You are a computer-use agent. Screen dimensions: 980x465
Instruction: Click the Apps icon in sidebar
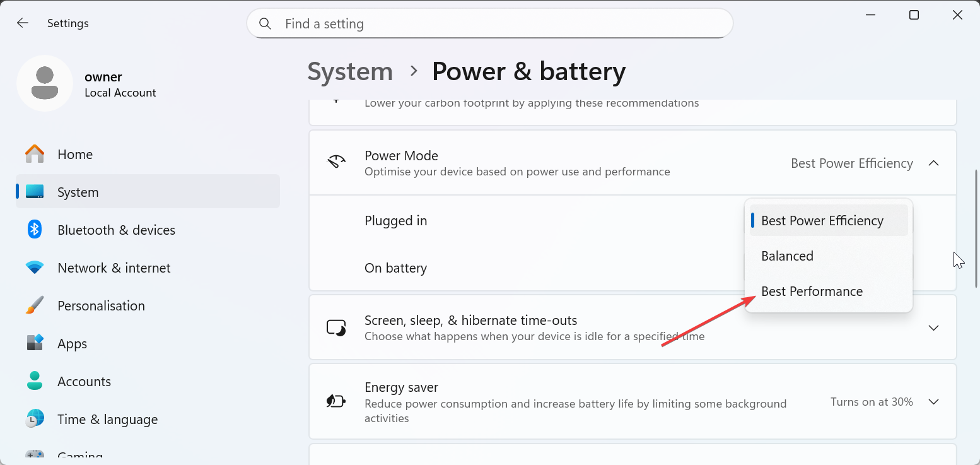35,343
